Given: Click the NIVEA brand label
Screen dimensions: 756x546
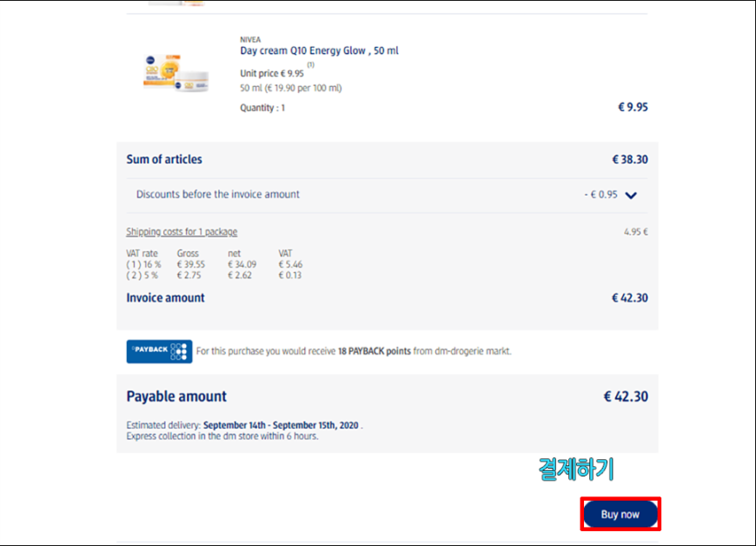Looking at the screenshot, I should [x=250, y=39].
